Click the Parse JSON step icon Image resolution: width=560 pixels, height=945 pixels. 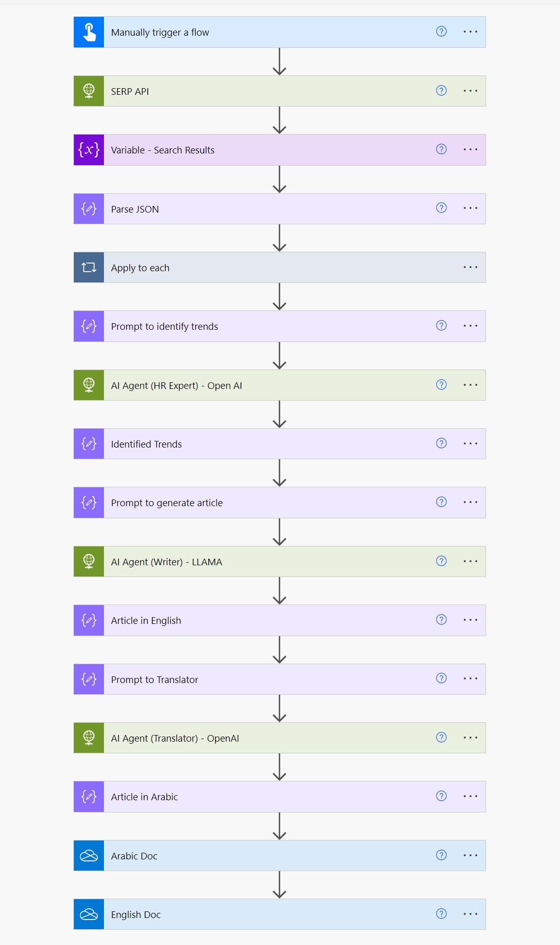[x=89, y=209]
